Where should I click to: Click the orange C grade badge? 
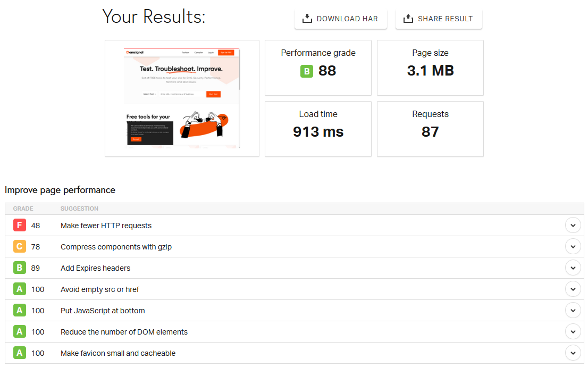(x=20, y=247)
